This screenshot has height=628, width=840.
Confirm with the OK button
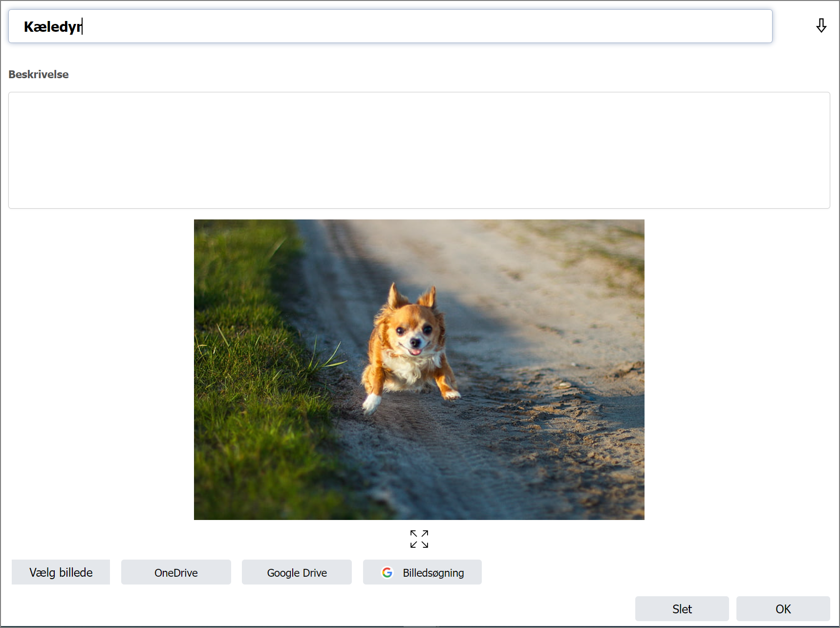[x=783, y=609]
